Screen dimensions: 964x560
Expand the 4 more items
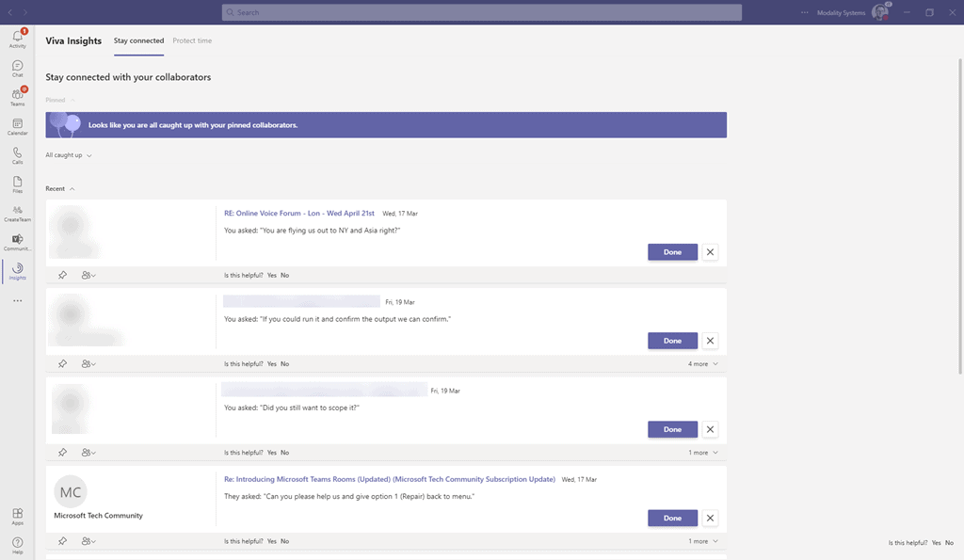coord(702,363)
